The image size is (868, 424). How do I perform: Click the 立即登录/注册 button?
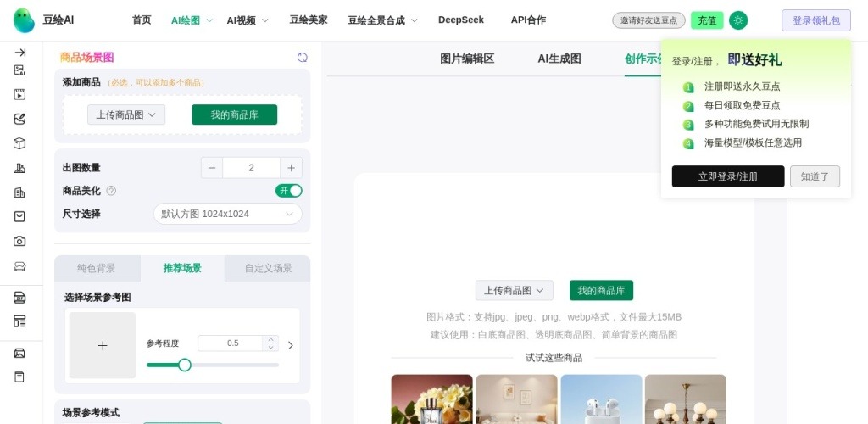pos(727,176)
